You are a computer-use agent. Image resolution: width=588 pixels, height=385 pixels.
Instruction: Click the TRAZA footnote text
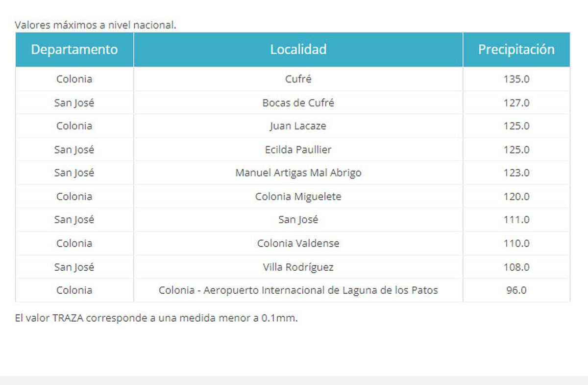pos(156,318)
